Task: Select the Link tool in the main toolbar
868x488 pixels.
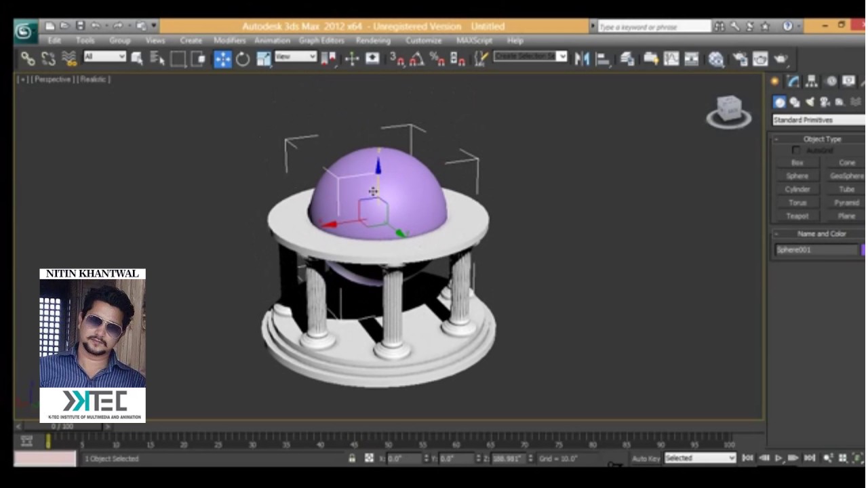Action: pos(27,59)
